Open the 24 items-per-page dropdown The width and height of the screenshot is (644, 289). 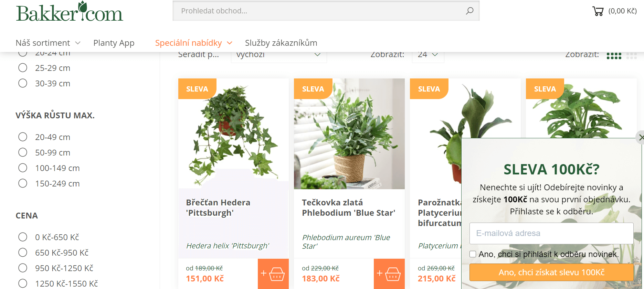click(428, 55)
